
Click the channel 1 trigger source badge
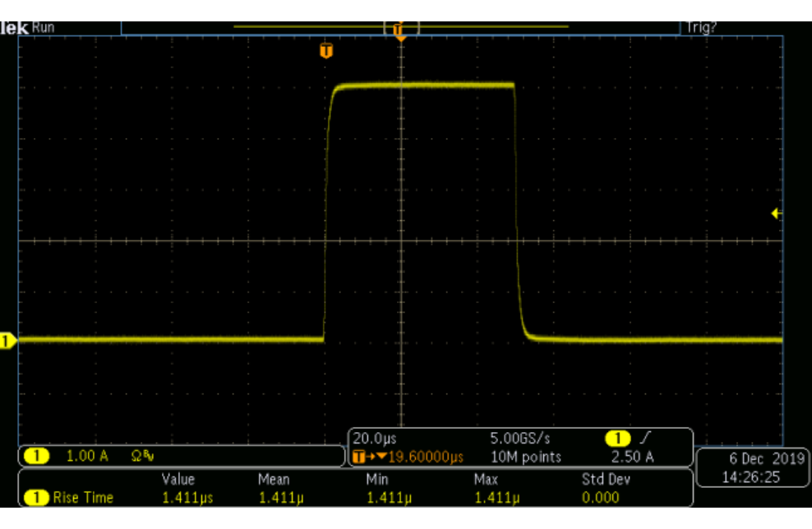[617, 439]
